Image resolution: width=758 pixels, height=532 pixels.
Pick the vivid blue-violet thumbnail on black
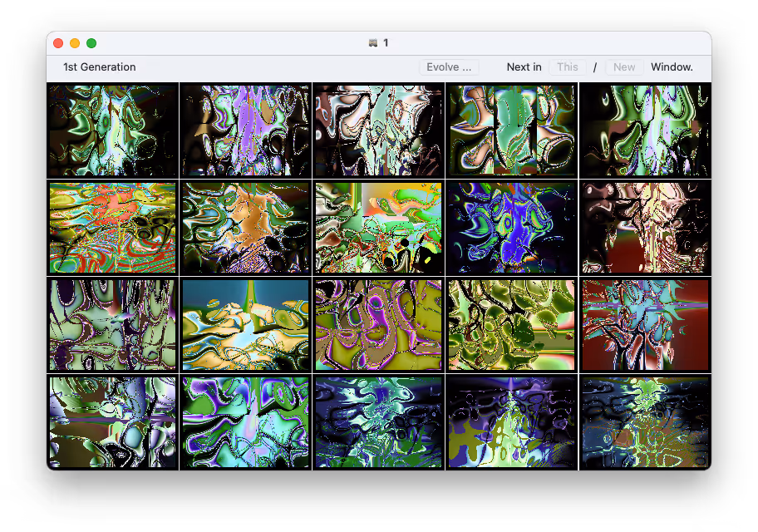coord(511,228)
